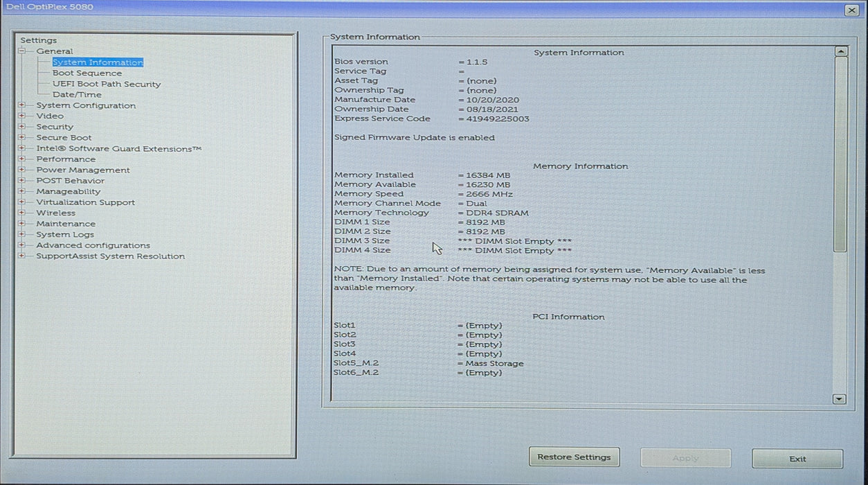This screenshot has height=485, width=868.
Task: Select Manageability category label
Action: tap(69, 191)
